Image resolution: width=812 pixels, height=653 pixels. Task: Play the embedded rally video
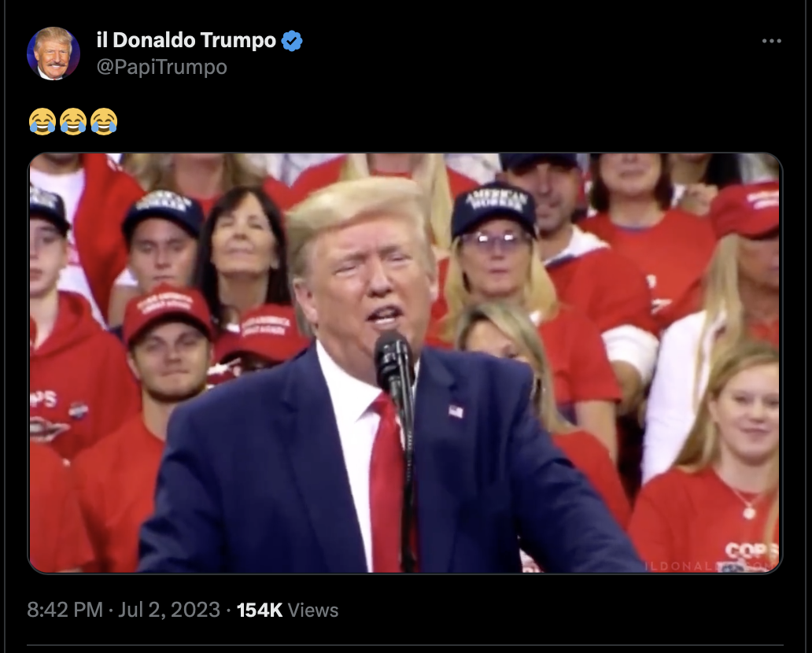[x=404, y=363]
